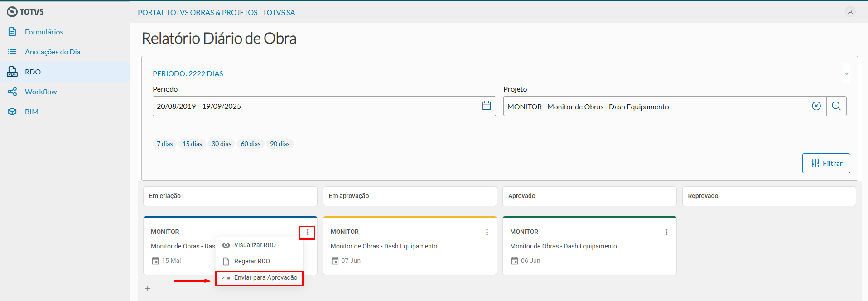This screenshot has height=301, width=868.
Task: Collapse the PERIODO filter panel chevron
Action: click(846, 73)
